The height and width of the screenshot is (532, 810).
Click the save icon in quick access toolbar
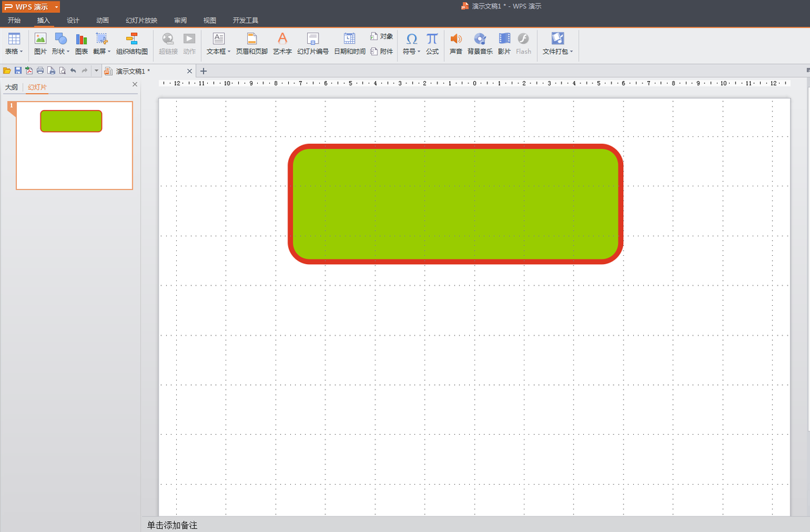[18, 71]
